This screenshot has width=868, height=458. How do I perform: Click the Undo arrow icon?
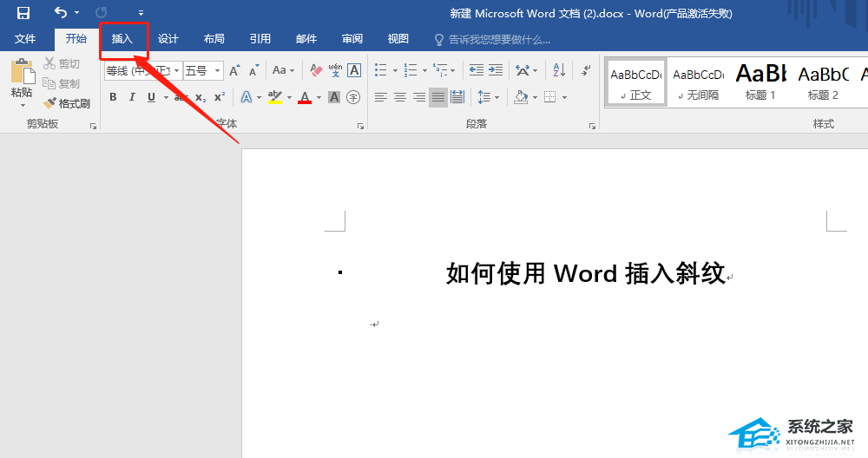[x=61, y=13]
